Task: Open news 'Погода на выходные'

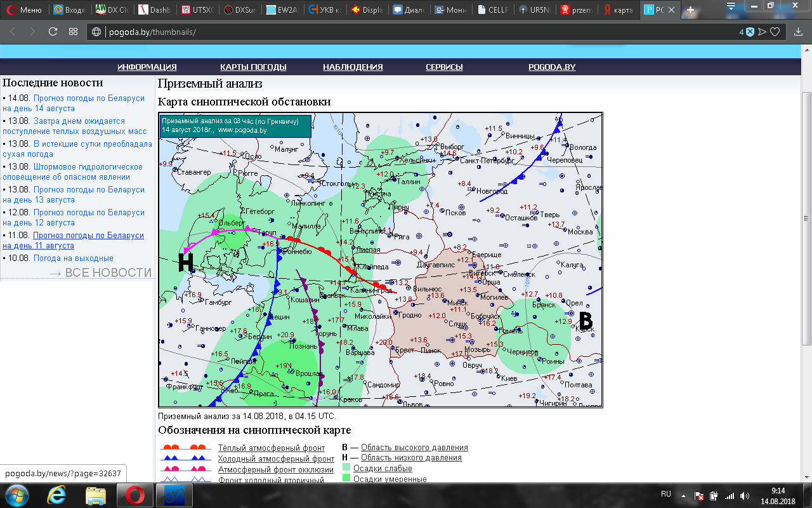Action: tap(73, 258)
